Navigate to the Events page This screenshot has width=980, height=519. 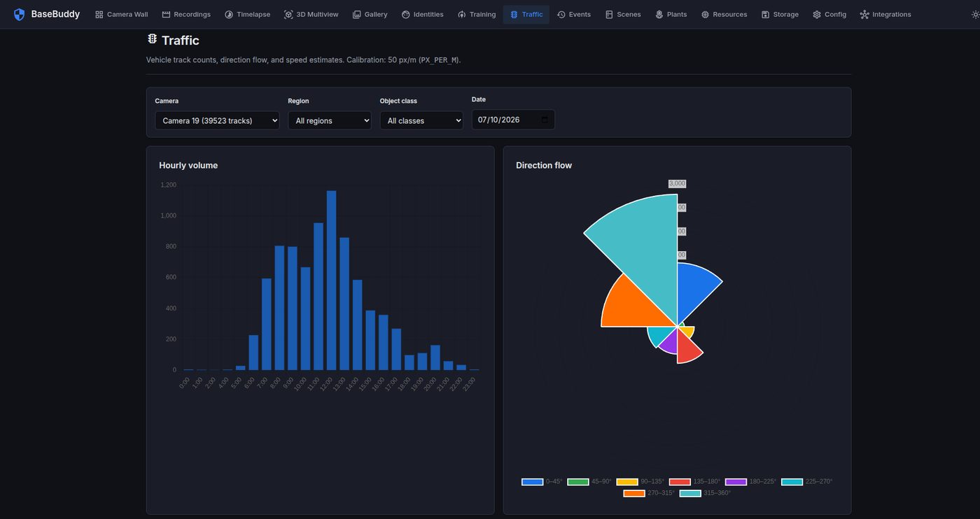(574, 14)
